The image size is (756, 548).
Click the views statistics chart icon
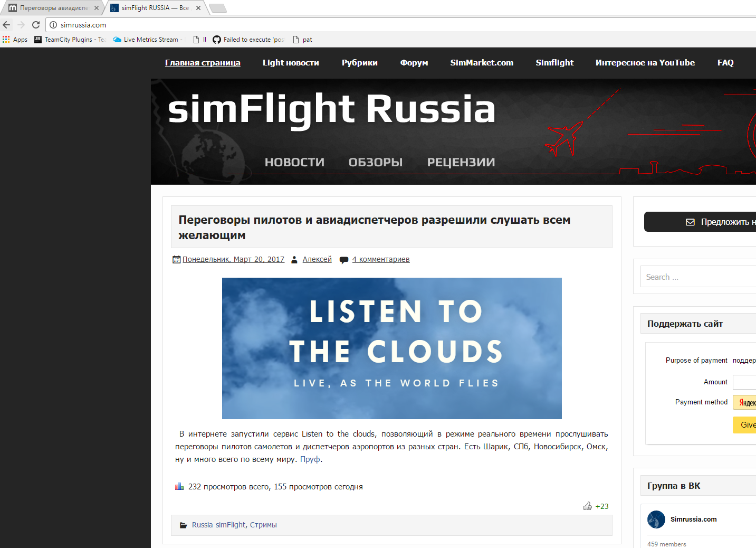(179, 486)
